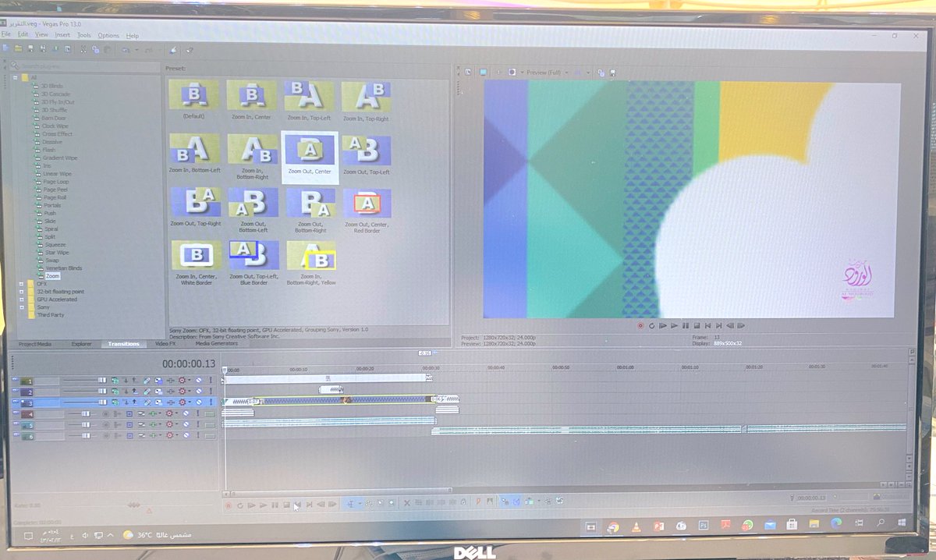The width and height of the screenshot is (936, 560).
Task: Click the Open project folder icon
Action: click(x=18, y=48)
